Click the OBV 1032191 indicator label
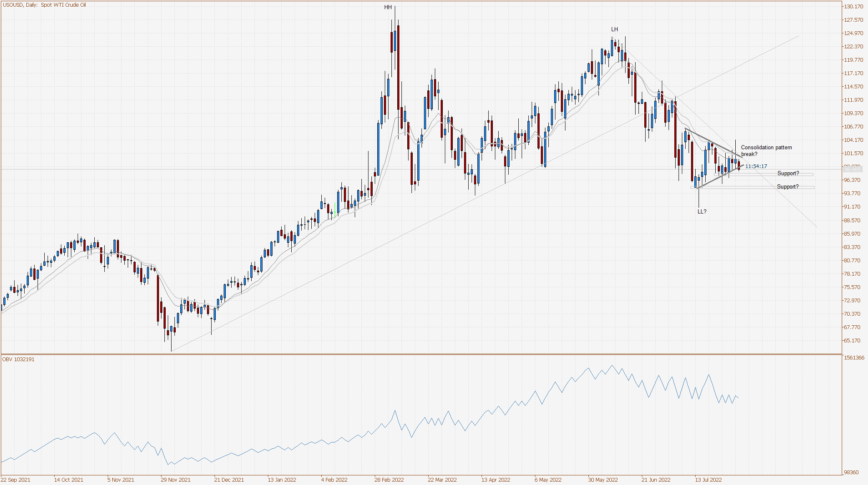The width and height of the screenshot is (868, 485). [x=18, y=359]
